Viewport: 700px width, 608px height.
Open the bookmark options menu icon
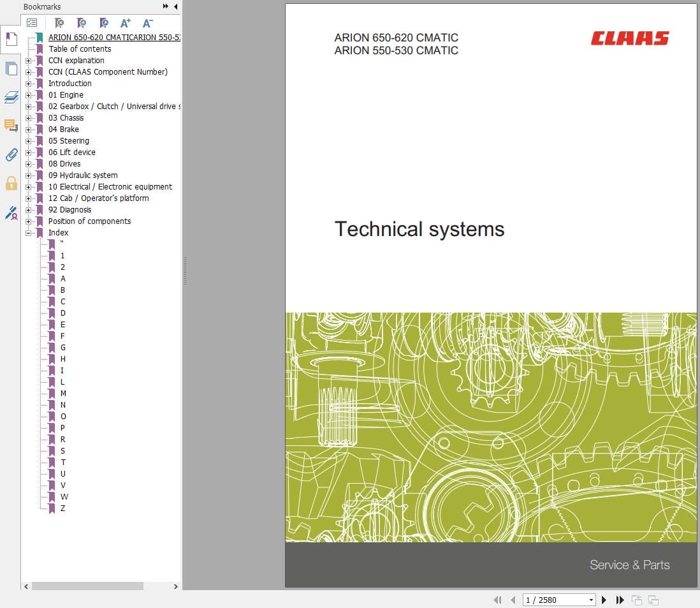[32, 23]
